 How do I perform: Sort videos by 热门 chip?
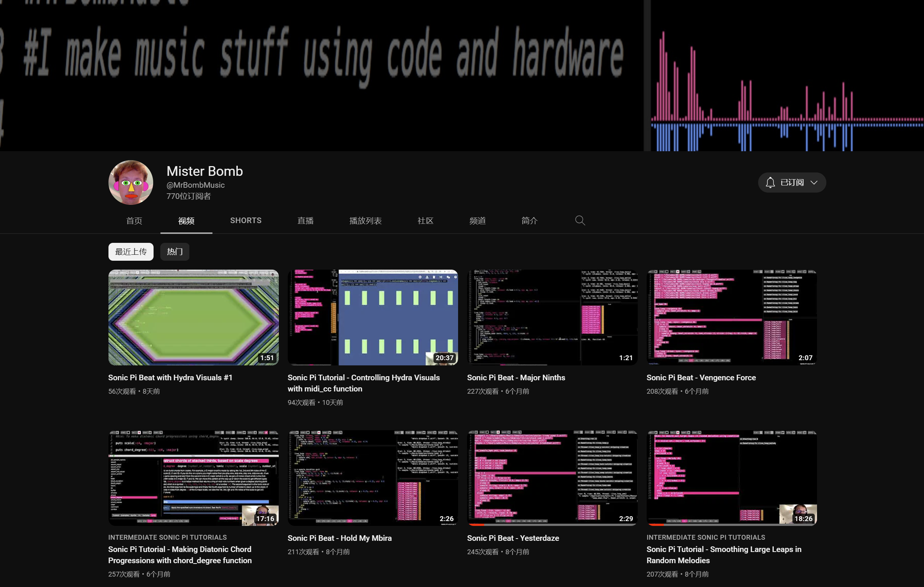click(174, 252)
